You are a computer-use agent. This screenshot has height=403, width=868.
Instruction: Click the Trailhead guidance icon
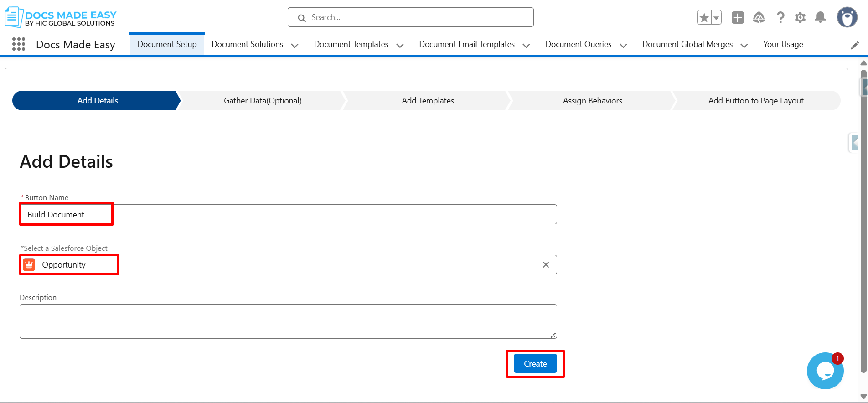[759, 18]
